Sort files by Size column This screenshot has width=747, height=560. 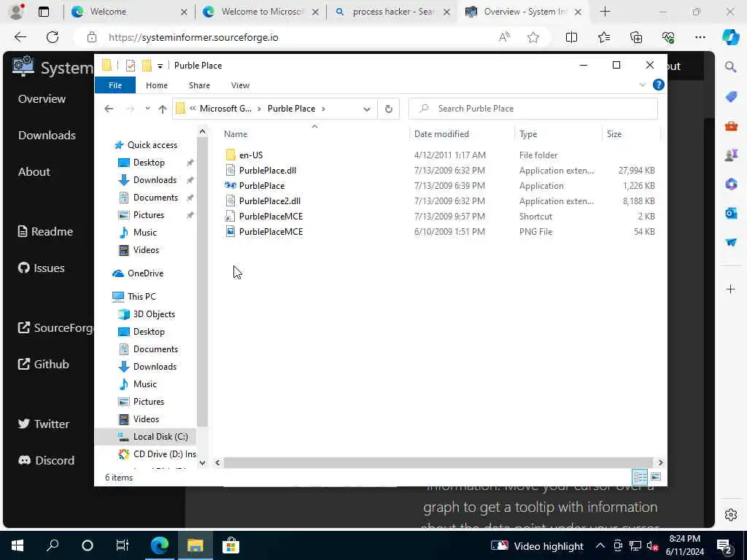tap(614, 134)
